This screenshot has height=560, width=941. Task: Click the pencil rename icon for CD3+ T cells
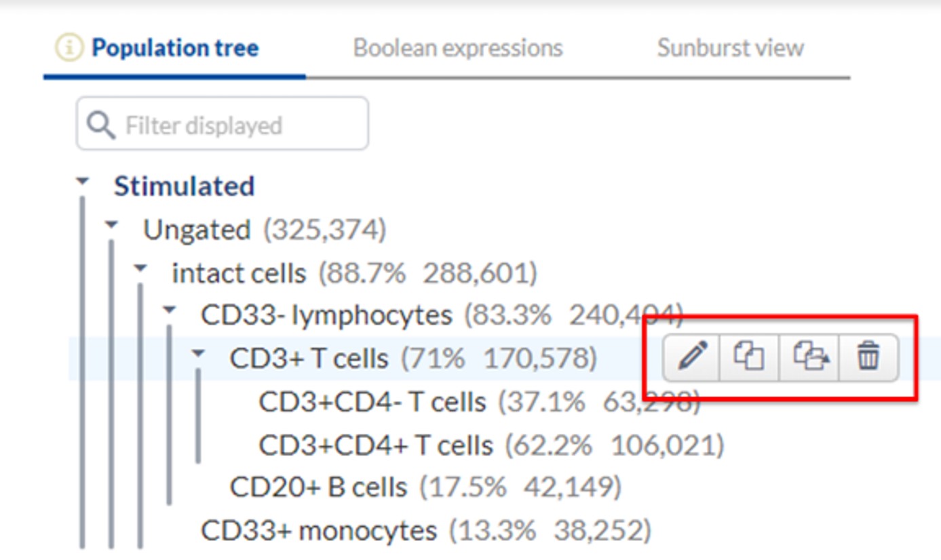691,356
